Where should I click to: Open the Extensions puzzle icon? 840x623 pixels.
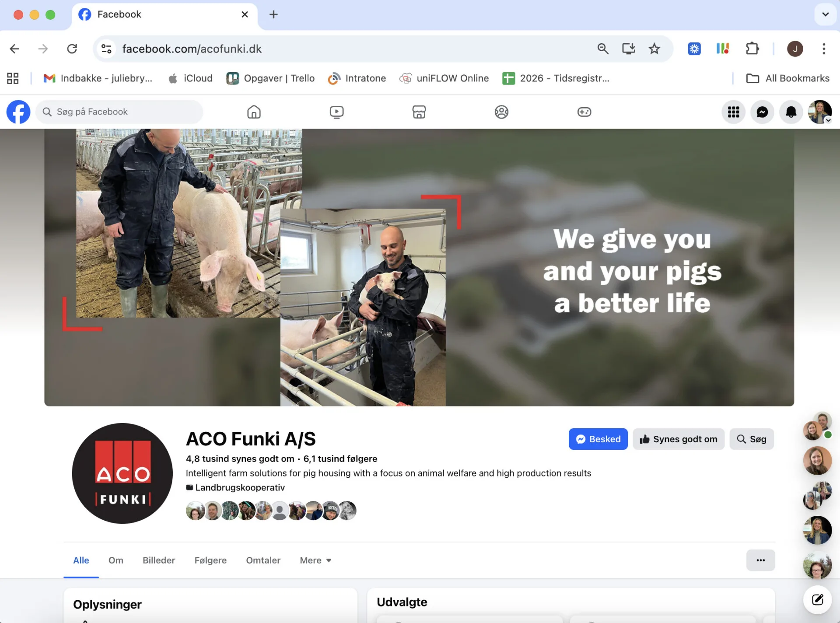(x=752, y=49)
